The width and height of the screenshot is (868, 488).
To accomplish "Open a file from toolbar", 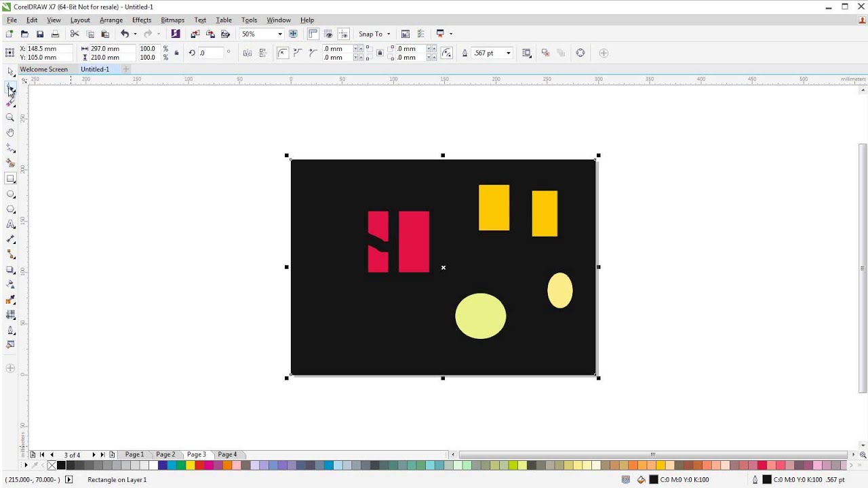I will tap(24, 34).
